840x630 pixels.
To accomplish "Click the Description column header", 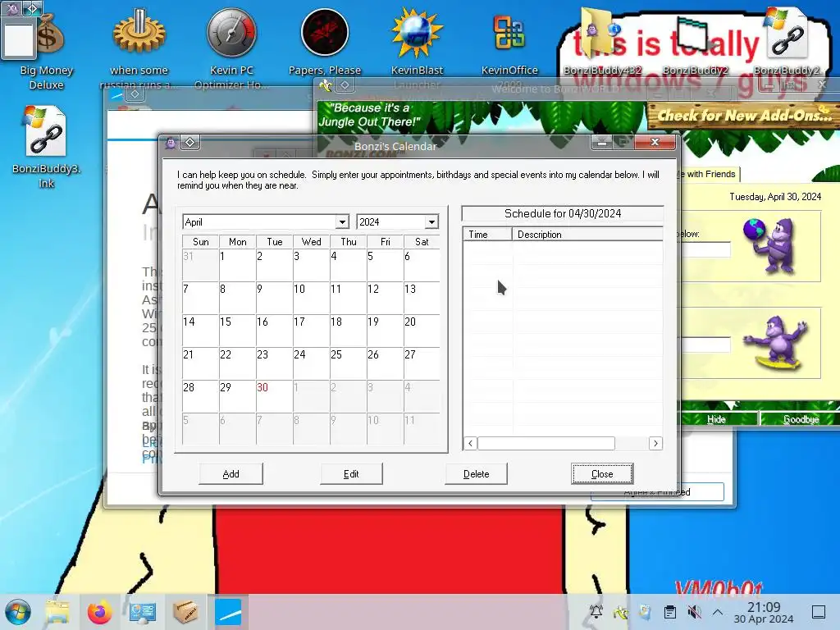I will (x=587, y=234).
